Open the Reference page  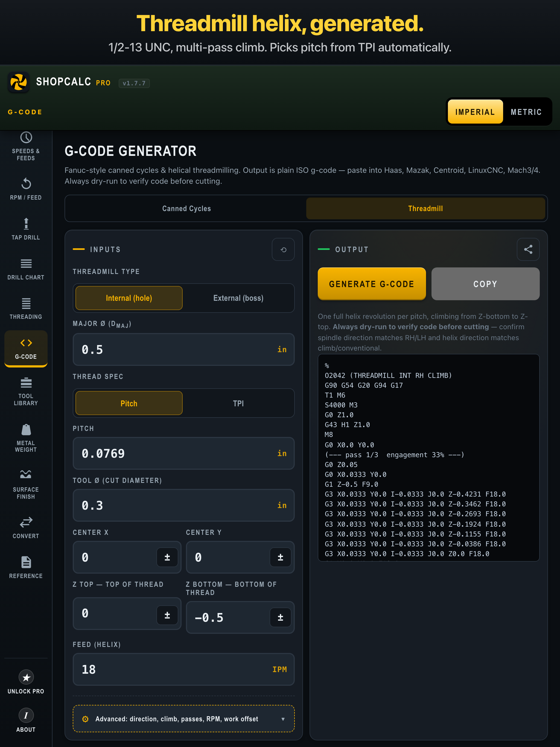click(x=26, y=568)
